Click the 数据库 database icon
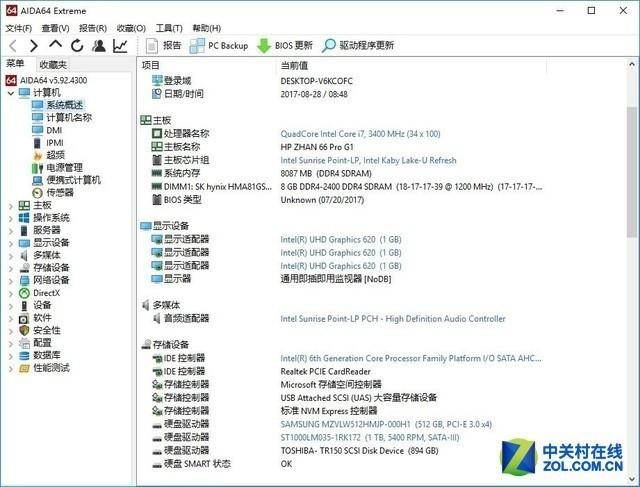This screenshot has width=640, height=487. point(24,356)
